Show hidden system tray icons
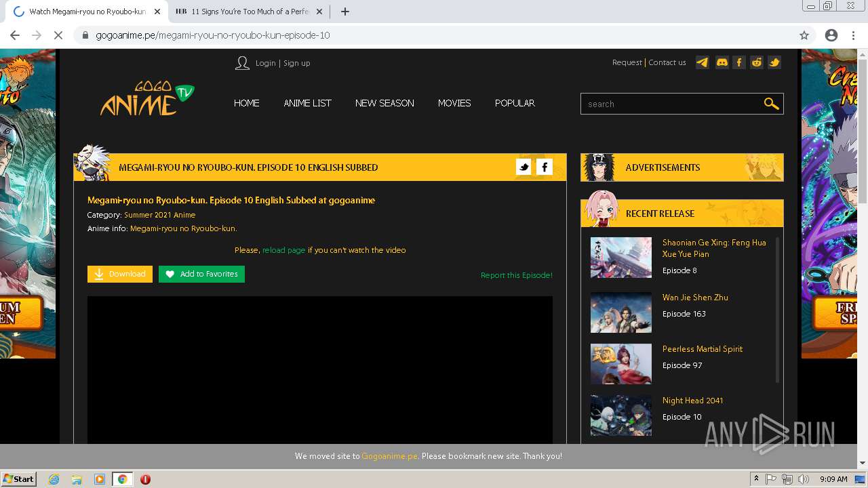Screen dimensions: 868x488 point(756,479)
